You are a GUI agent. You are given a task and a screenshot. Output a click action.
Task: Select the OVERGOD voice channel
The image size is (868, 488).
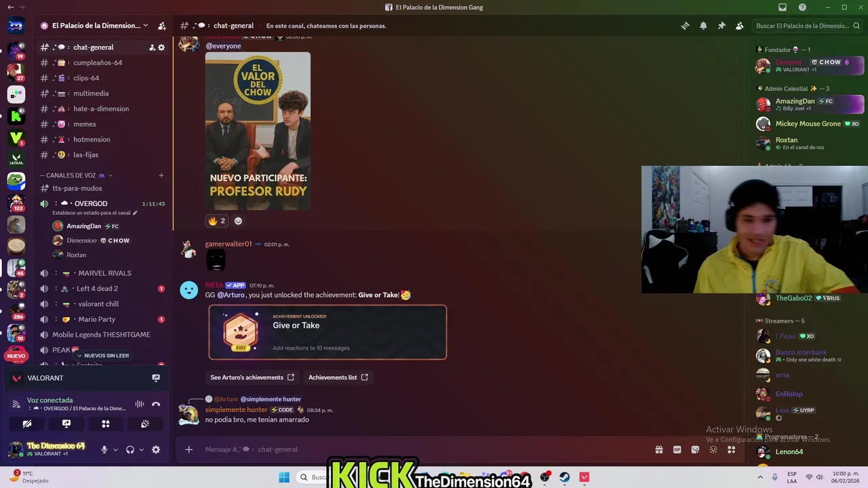click(x=91, y=203)
